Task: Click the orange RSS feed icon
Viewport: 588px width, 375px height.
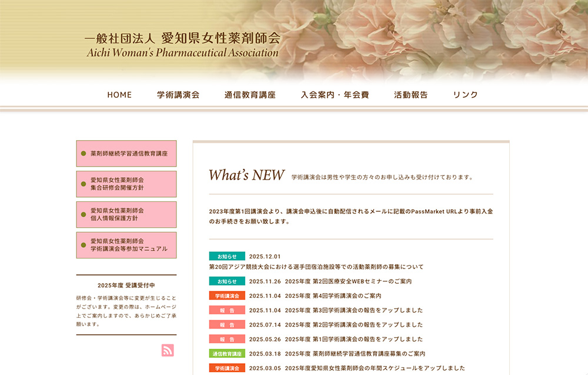Action: (168, 350)
